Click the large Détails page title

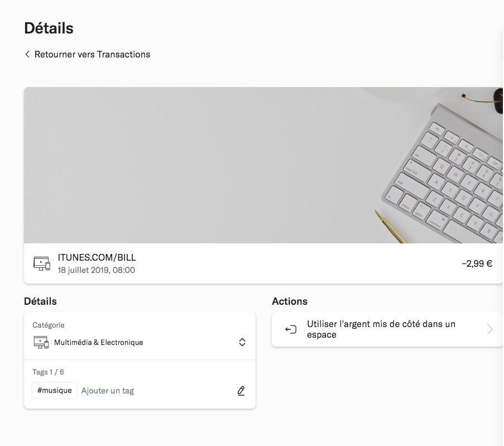coord(49,28)
